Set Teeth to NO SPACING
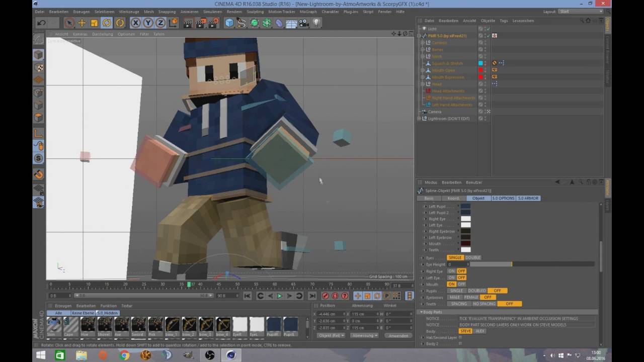 pyautogui.click(x=484, y=304)
